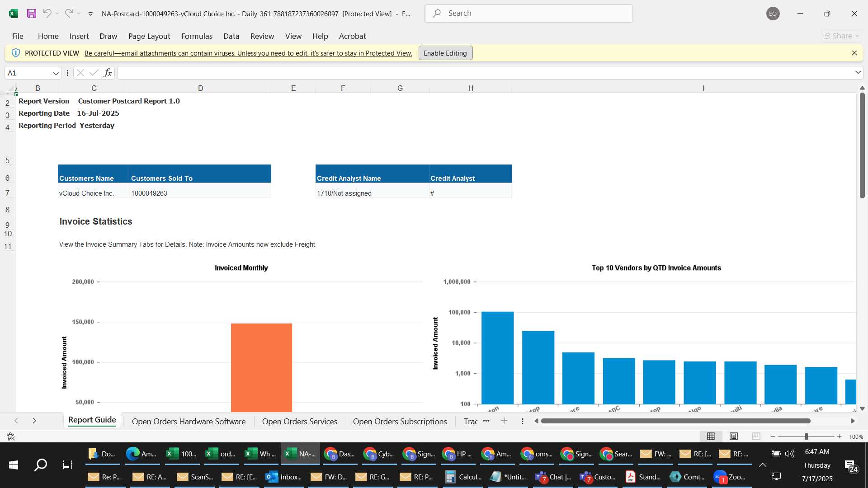The image size is (868, 488).
Task: Click the vertical scrollbar thumb
Action: [x=862, y=145]
